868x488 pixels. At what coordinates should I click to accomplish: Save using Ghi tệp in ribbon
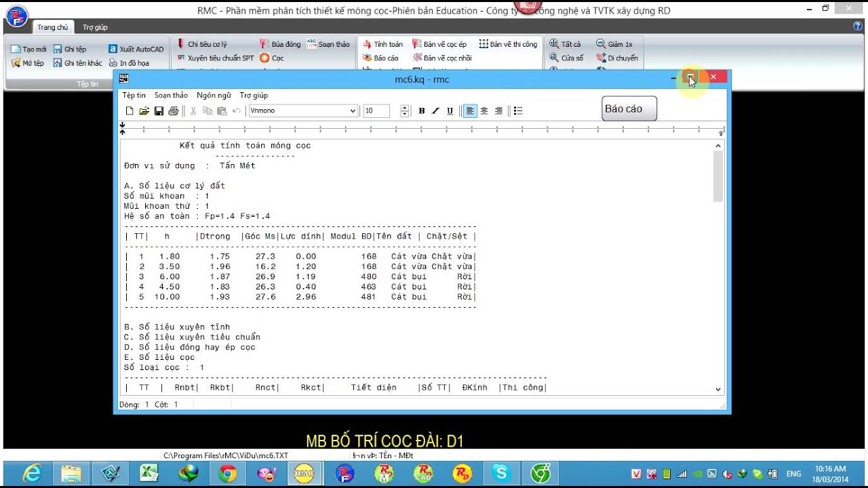coord(69,49)
